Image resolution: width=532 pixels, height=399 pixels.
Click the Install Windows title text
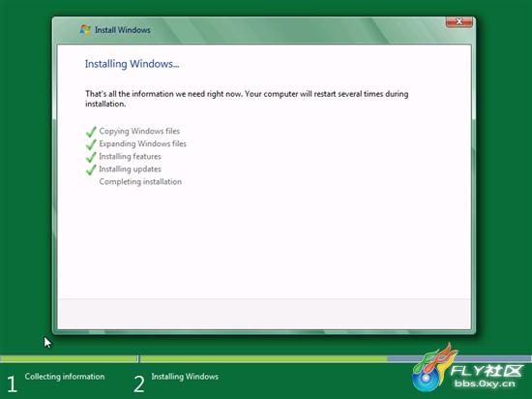(x=123, y=30)
